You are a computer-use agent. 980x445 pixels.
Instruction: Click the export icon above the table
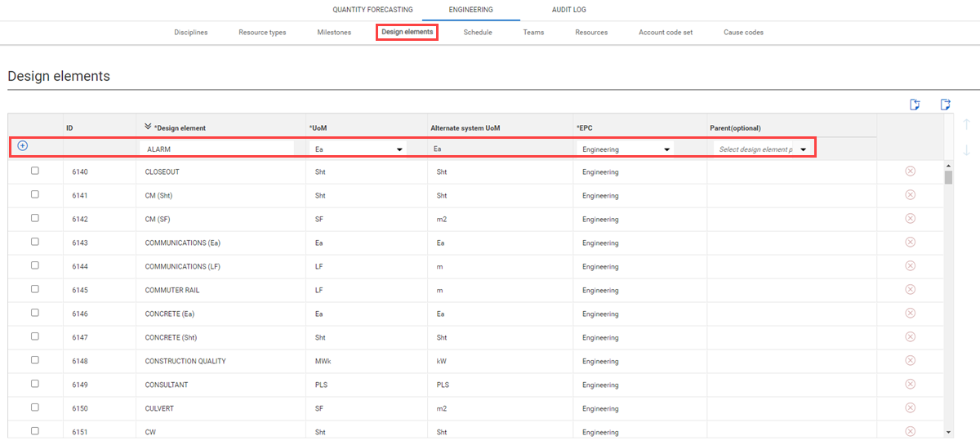945,104
